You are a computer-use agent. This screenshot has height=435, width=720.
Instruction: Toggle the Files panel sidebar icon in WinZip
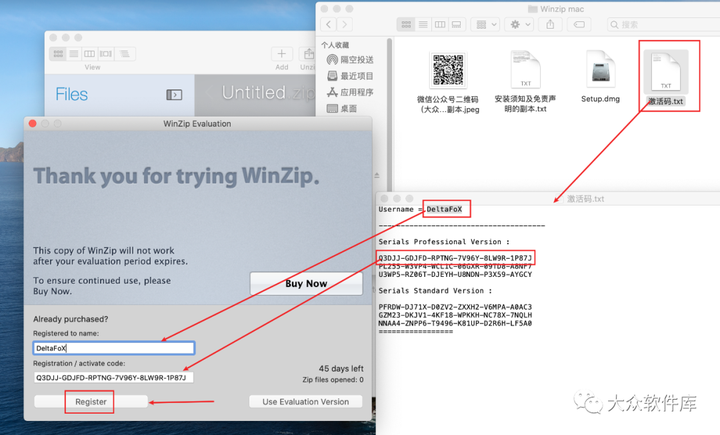point(174,95)
